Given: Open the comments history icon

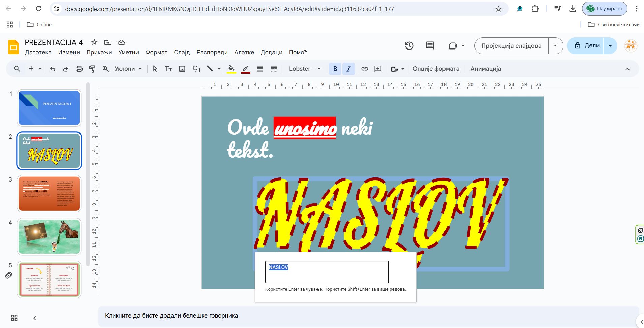Looking at the screenshot, I should click(x=430, y=46).
